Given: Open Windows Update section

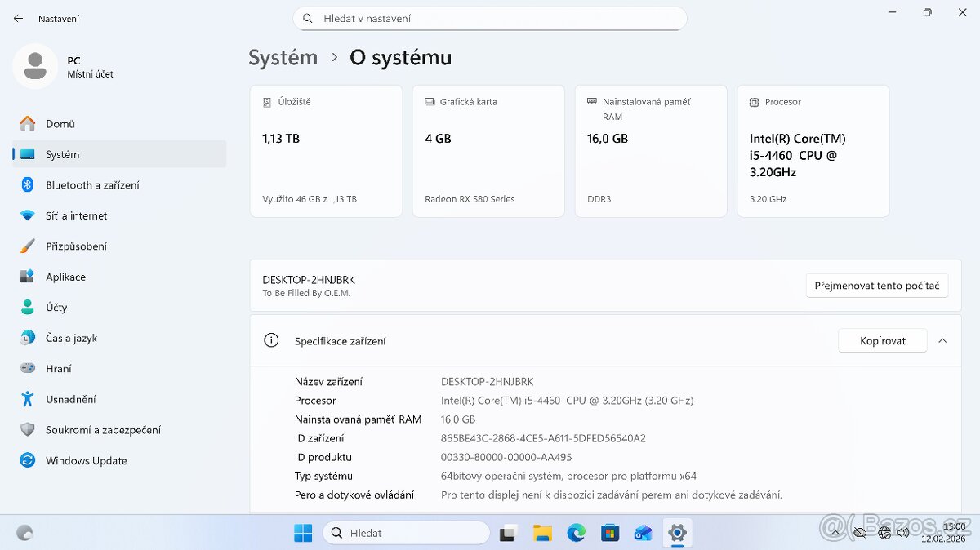Looking at the screenshot, I should coord(86,460).
